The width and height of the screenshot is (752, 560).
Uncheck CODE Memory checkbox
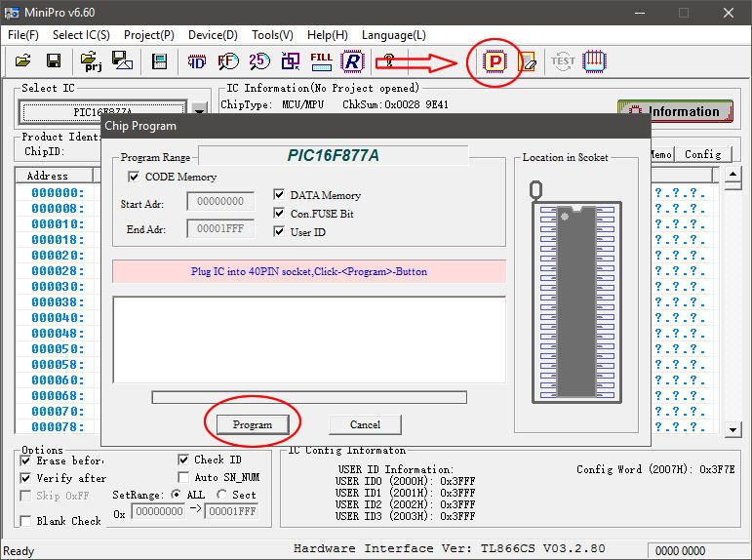134,177
